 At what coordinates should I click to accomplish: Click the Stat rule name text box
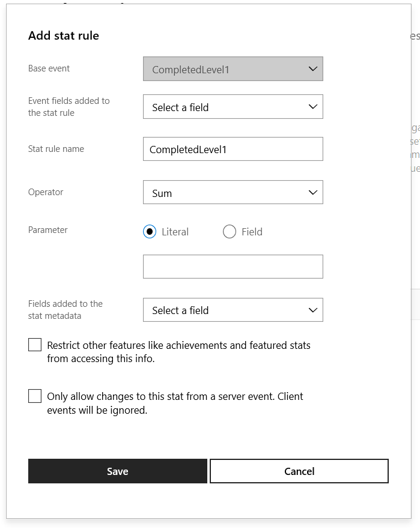(233, 148)
